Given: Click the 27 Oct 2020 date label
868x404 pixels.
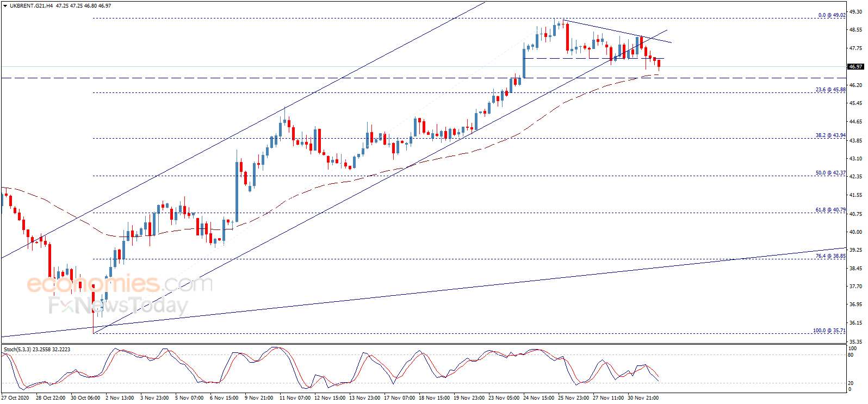Looking at the screenshot, I should 15,398.
